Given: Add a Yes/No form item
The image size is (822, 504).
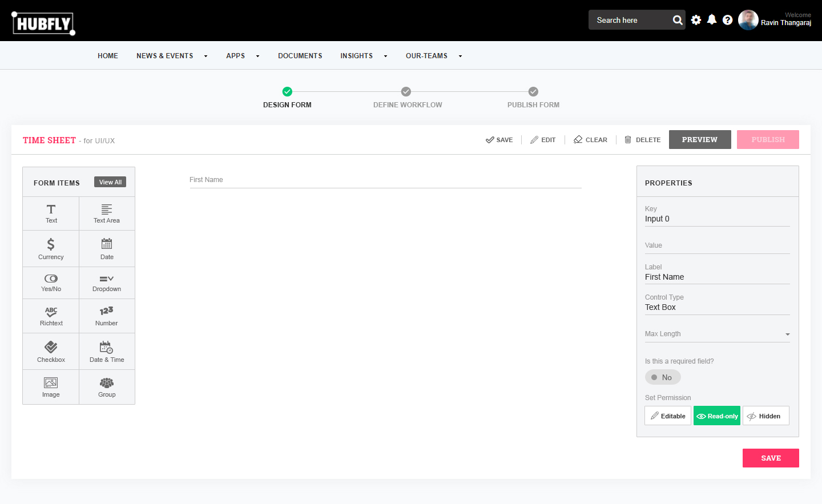Looking at the screenshot, I should click(51, 283).
